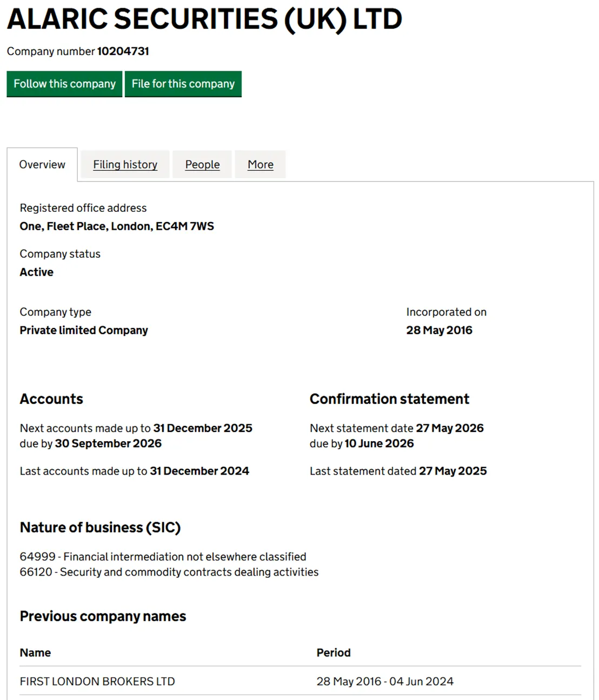
Task: Open the People tab
Action: (202, 164)
